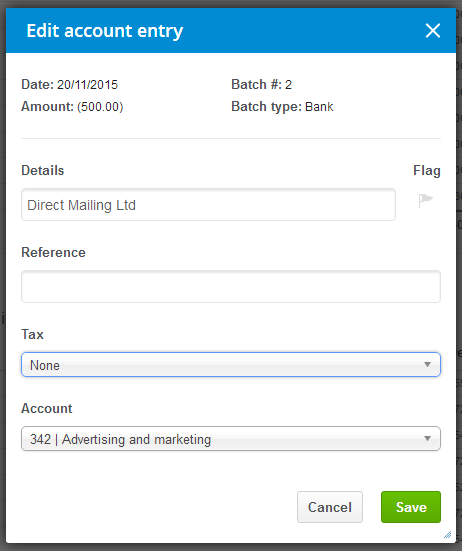Focus the empty Reference input field

[x=231, y=286]
